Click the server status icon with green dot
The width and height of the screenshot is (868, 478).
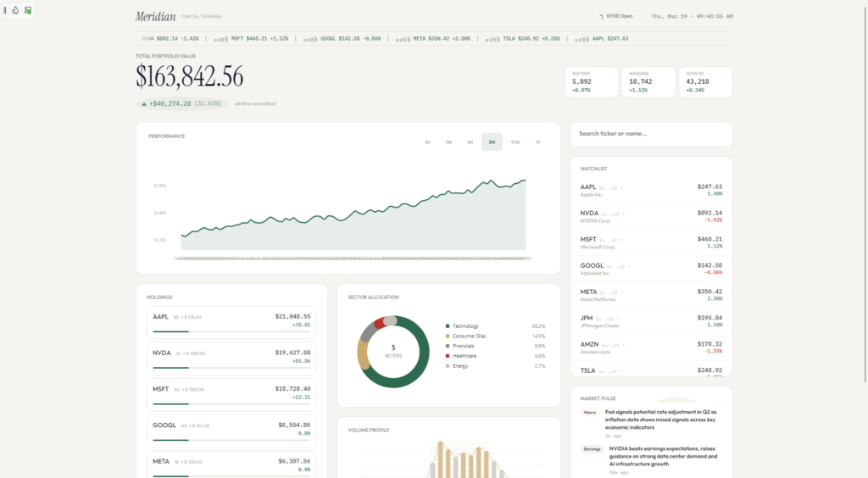(x=28, y=10)
